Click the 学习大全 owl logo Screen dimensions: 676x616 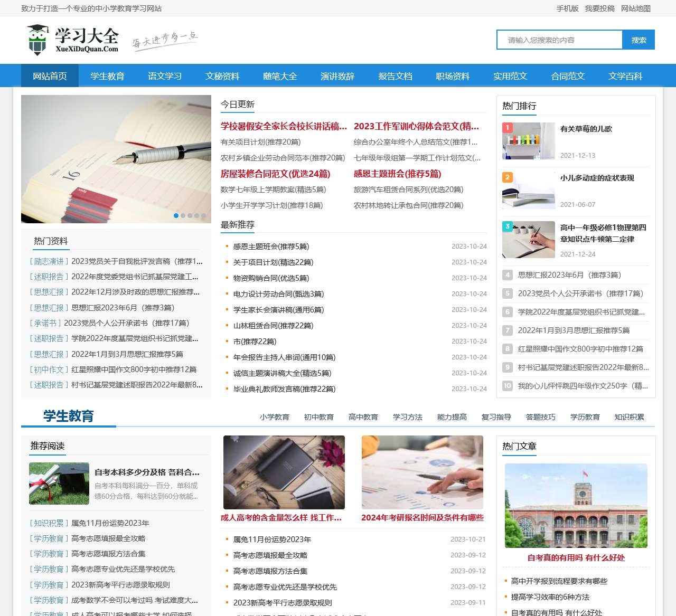(73, 40)
